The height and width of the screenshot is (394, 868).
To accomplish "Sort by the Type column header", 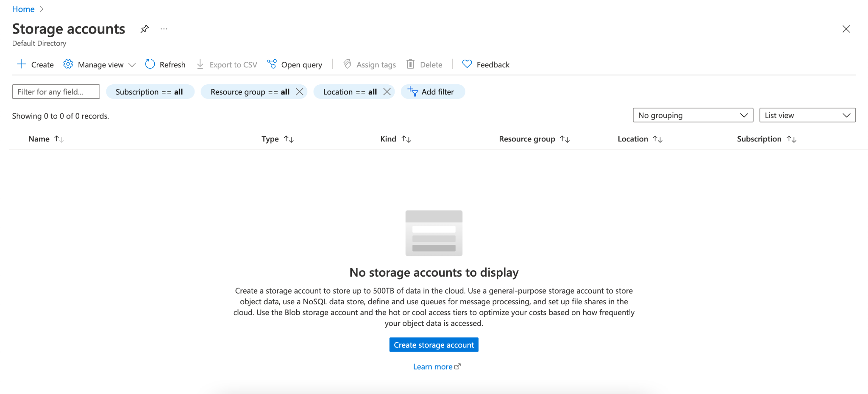I will [270, 139].
